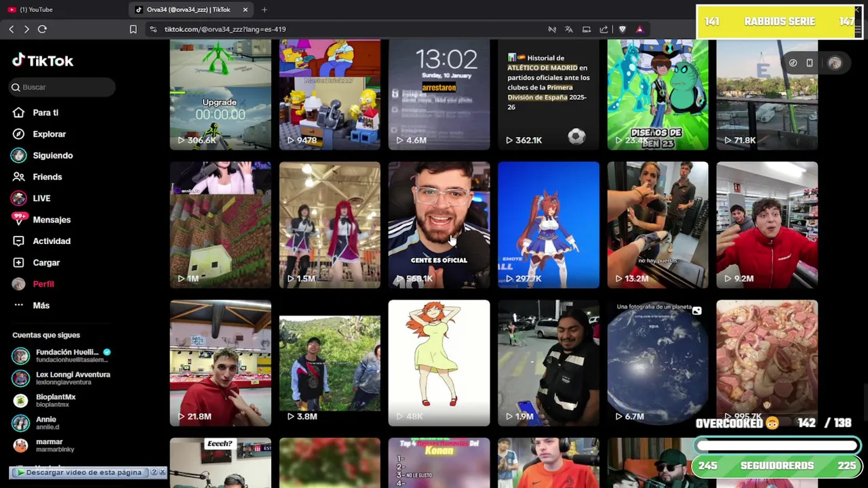Open the TikTok home logo
This screenshot has width=868, height=488.
(x=43, y=61)
